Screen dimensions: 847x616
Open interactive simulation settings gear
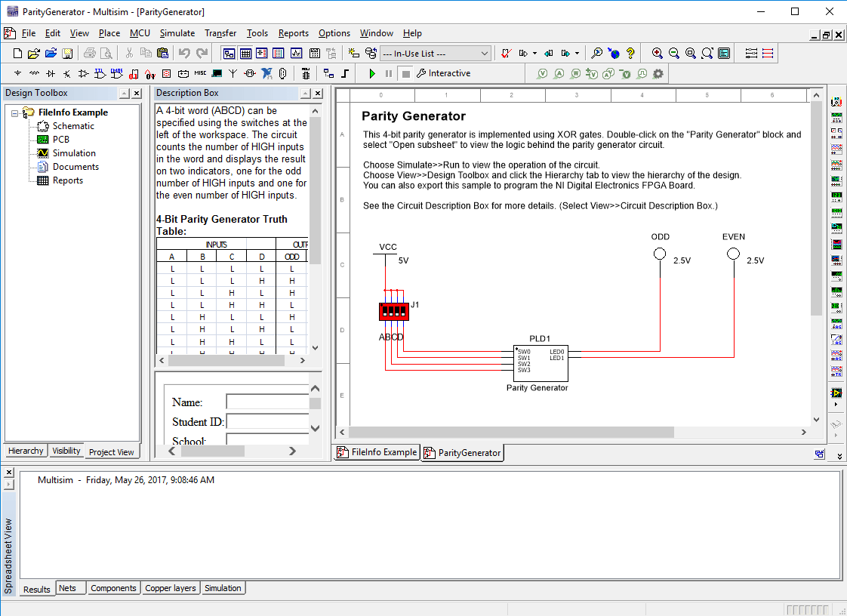click(x=658, y=73)
